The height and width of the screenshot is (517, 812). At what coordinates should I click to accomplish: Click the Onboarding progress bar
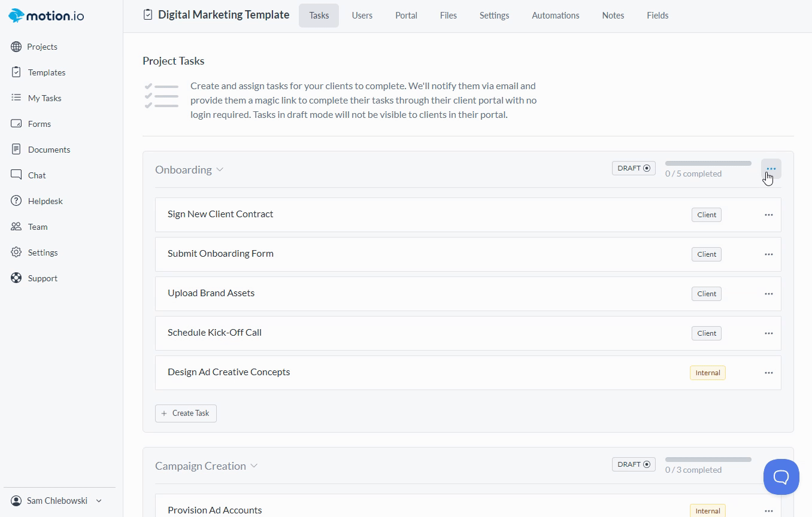tap(708, 163)
